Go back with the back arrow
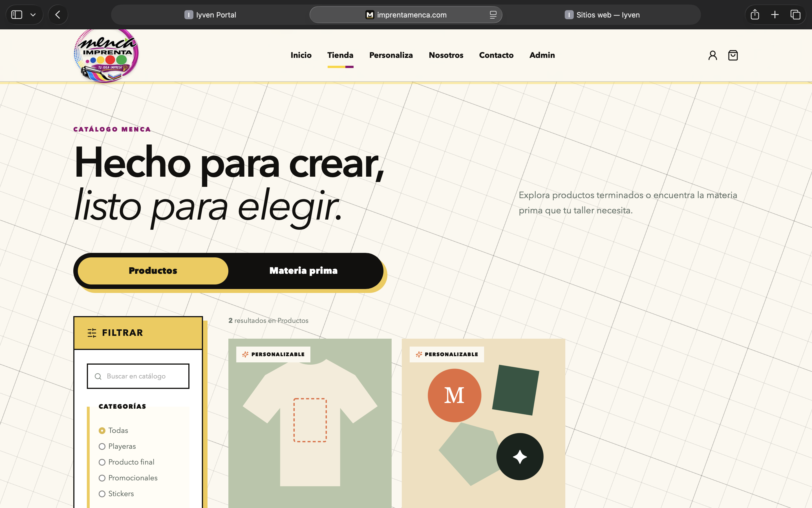Viewport: 812px width, 508px height. coord(58,15)
